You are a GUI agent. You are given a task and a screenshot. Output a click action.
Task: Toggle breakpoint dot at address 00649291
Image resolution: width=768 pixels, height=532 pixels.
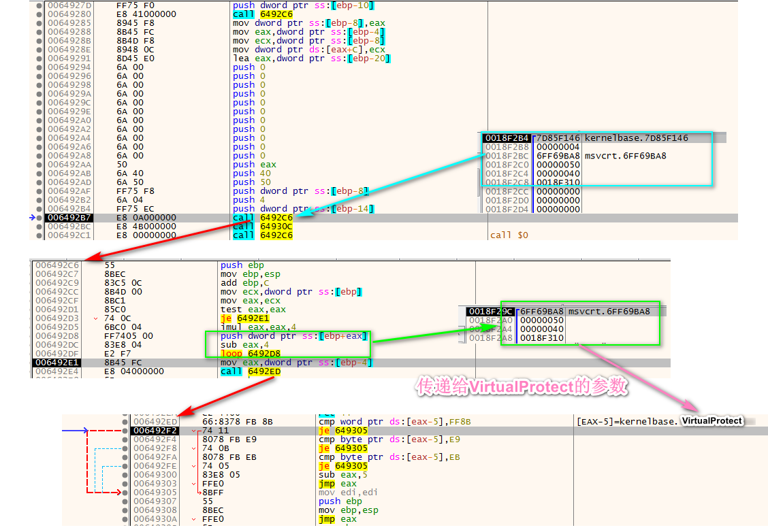39,59
